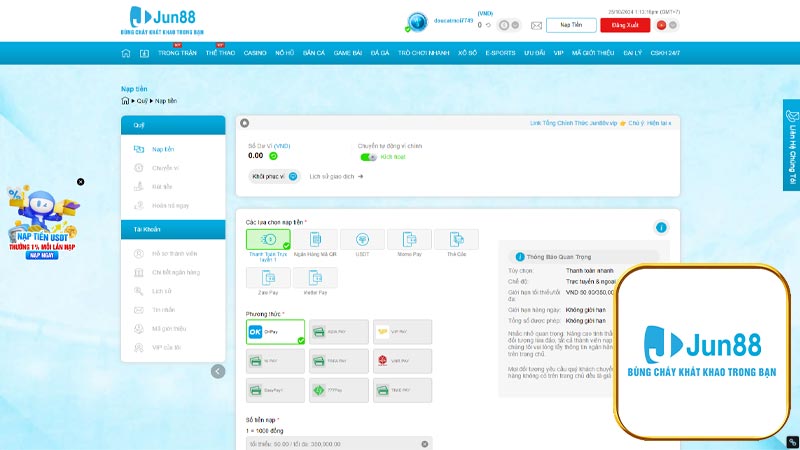Viewport: 800px width, 450px height.
Task: Click the VIP của tôi sidebar icon
Action: click(139, 347)
